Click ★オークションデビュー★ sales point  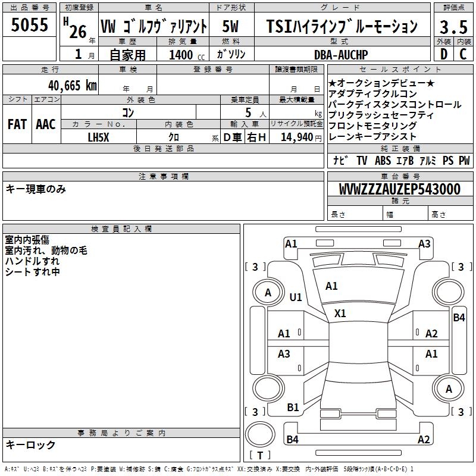[x=381, y=83]
